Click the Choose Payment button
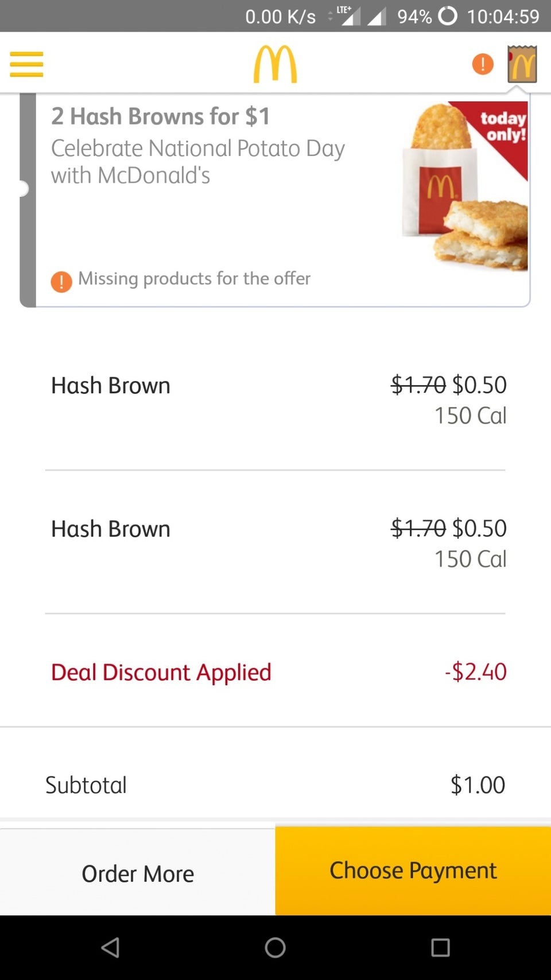The height and width of the screenshot is (980, 551). coord(413,870)
